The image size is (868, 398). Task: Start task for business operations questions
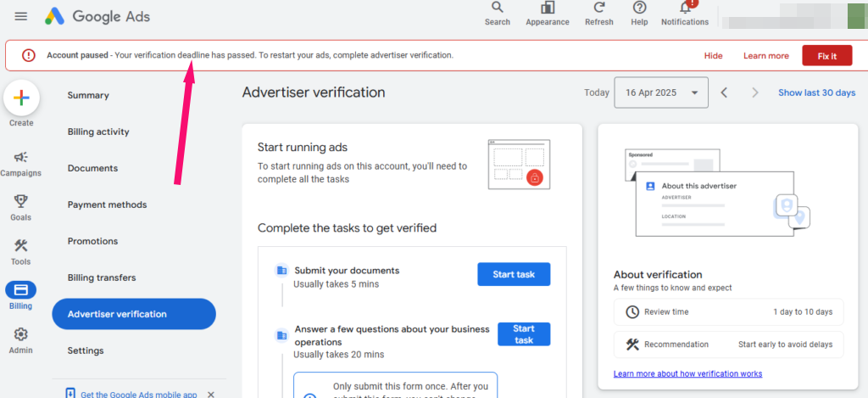(x=524, y=334)
